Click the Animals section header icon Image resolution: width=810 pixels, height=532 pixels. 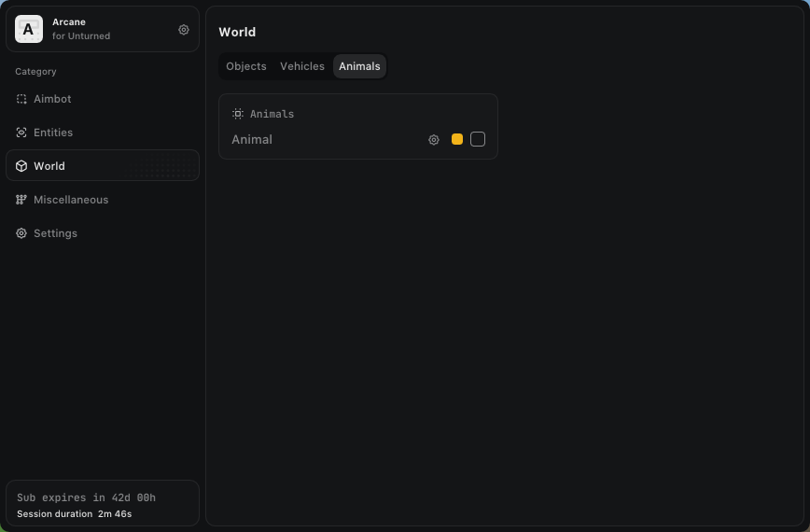pos(238,114)
